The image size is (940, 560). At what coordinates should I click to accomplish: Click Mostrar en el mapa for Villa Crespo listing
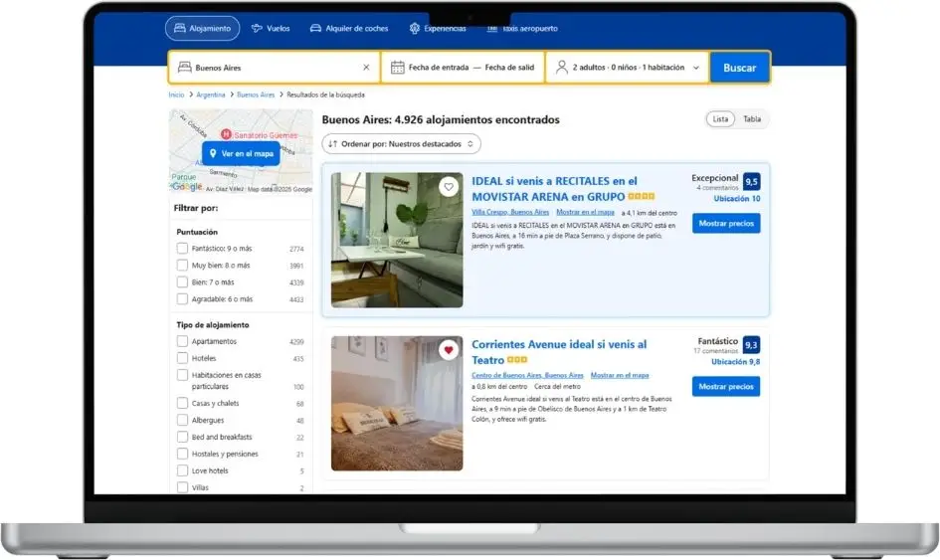click(585, 212)
